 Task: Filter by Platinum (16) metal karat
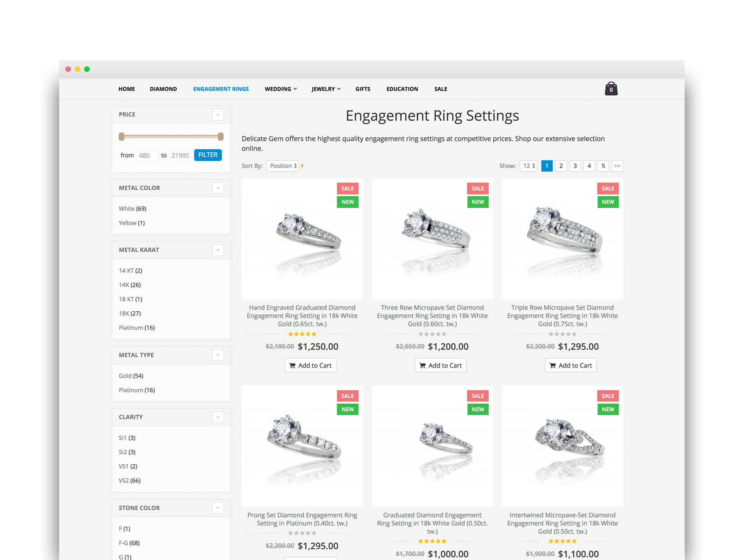(x=137, y=327)
